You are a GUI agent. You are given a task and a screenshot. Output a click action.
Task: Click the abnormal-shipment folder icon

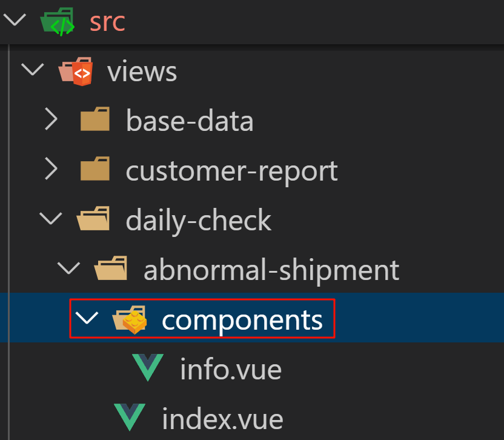[111, 268]
